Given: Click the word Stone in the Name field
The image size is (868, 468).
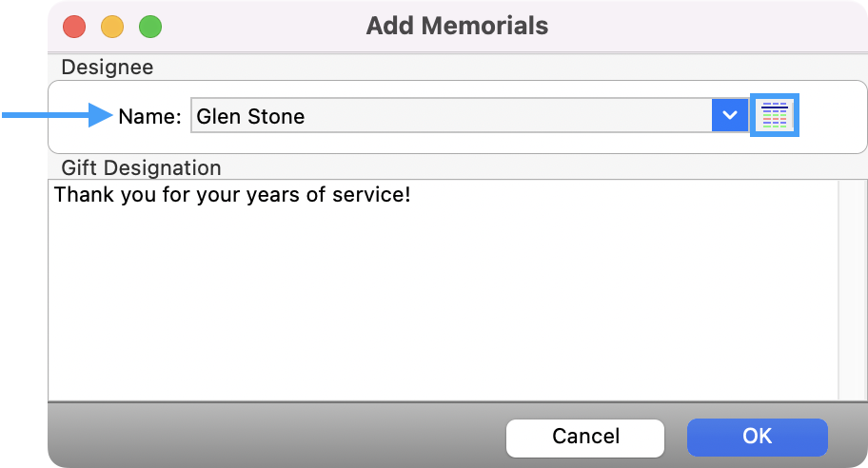Looking at the screenshot, I should click(x=276, y=117).
